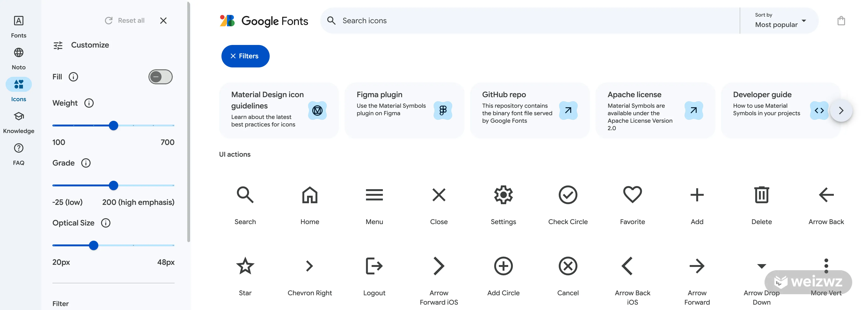868x310 pixels.
Task: Select the Favorite heart icon
Action: (x=633, y=195)
